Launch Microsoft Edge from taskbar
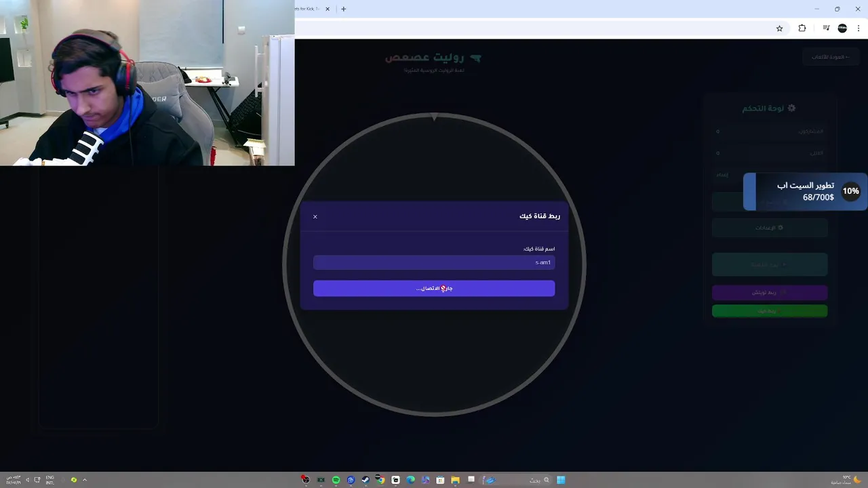 tap(410, 480)
